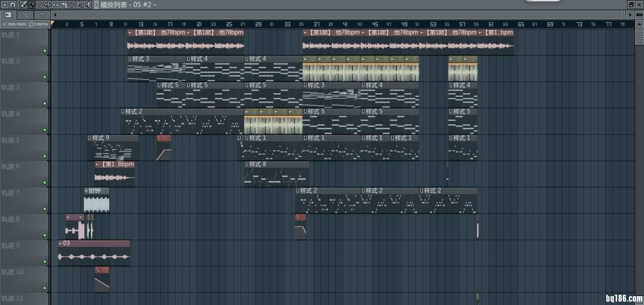Viewport: 644px width, 305px height.
Task: Enable the ZERO-CROSS option
Action: pyautogui.click(x=5, y=24)
